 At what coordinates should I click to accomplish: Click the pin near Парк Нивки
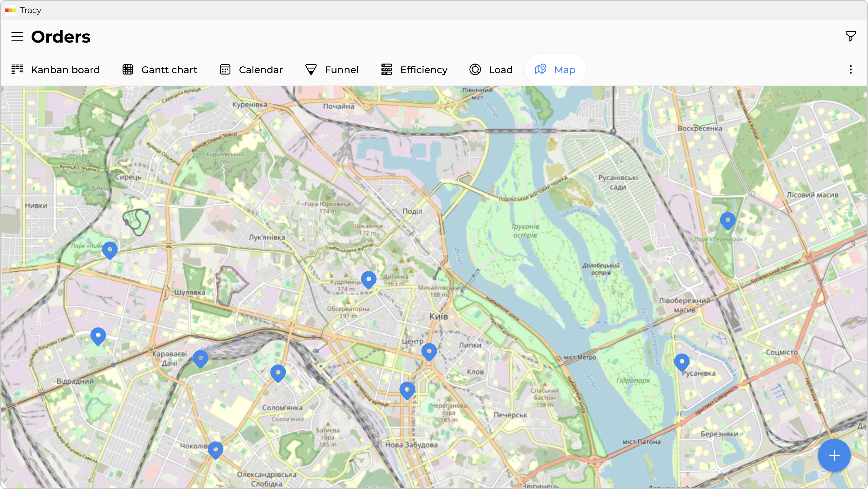click(110, 250)
